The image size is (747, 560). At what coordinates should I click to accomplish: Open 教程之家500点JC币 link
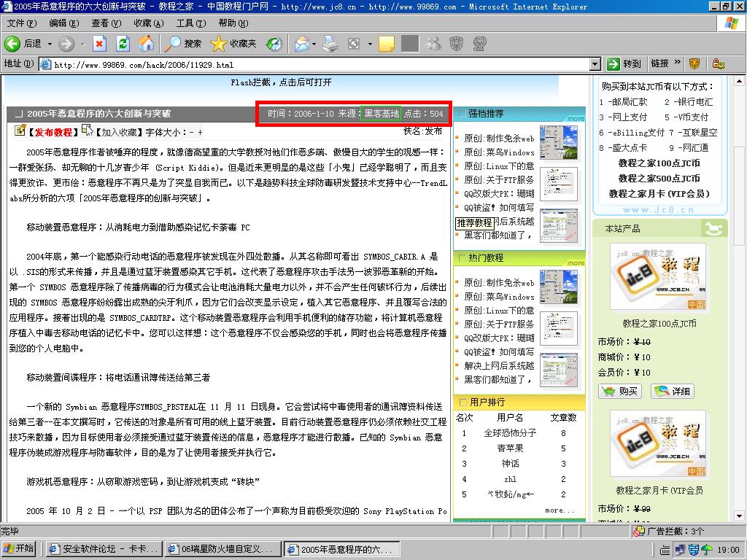(659, 178)
